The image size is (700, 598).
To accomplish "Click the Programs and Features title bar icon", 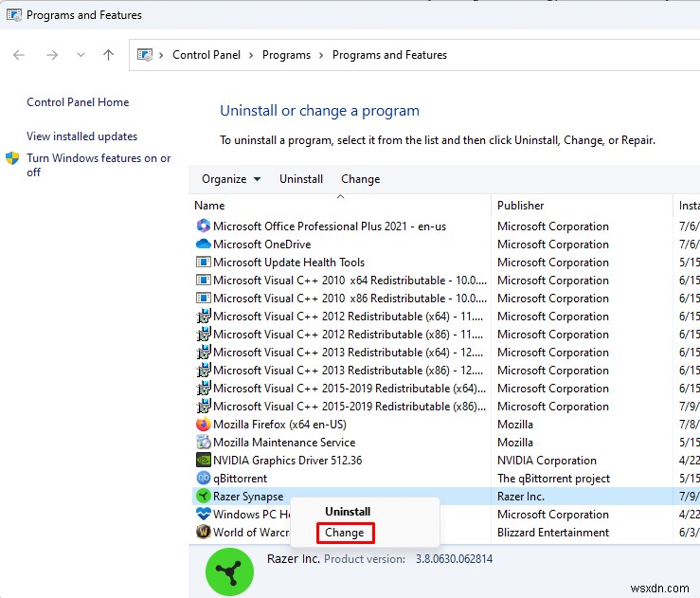I will (14, 15).
